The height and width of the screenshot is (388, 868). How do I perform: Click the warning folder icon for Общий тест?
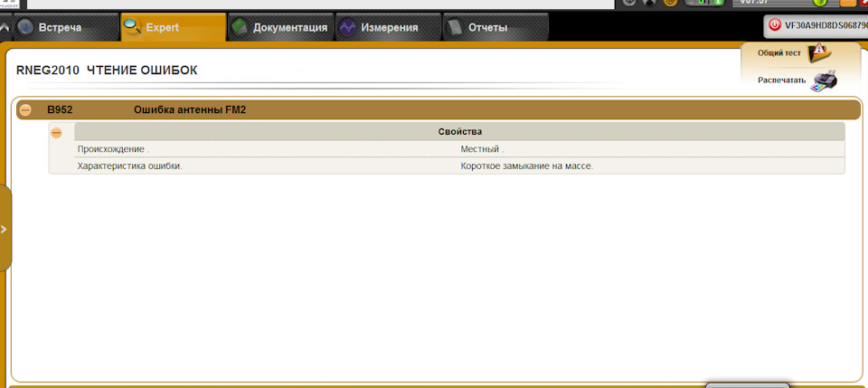(819, 52)
